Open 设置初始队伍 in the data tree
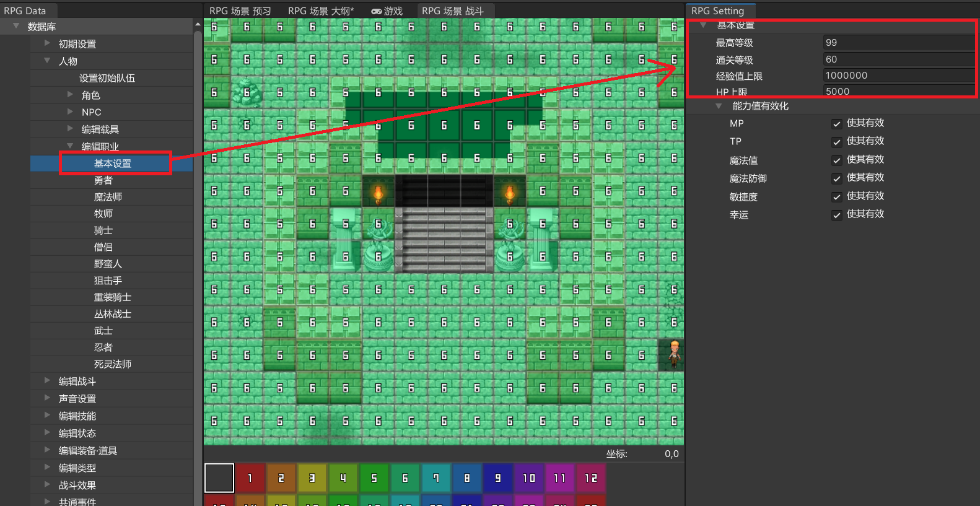 coord(107,78)
